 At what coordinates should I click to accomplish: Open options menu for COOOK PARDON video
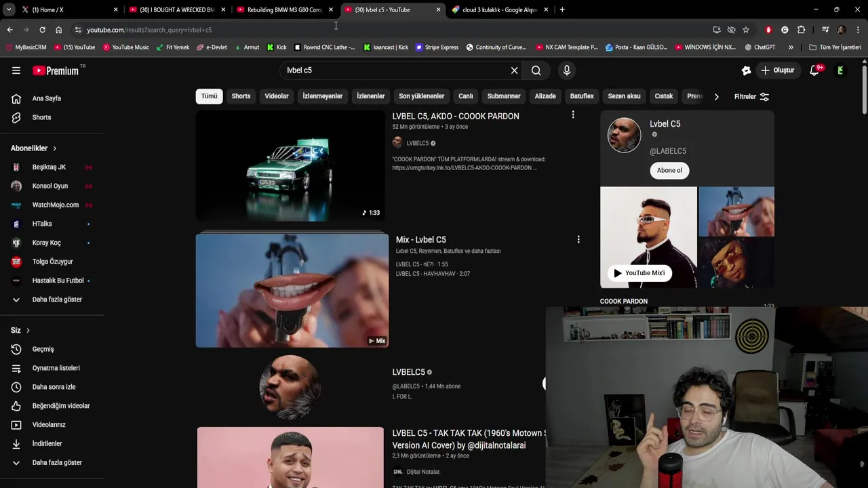tap(573, 115)
